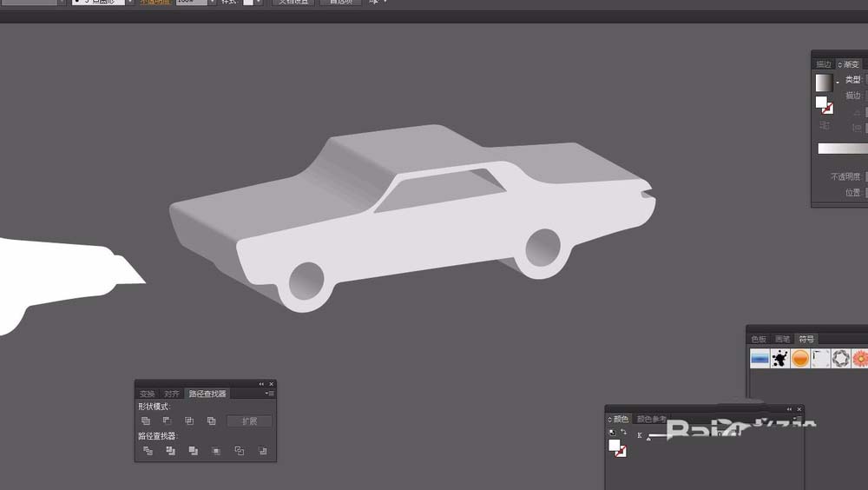Viewport: 868px width, 490px height.
Task: Switch to the 颜色参考 (Color Guide) tab
Action: (652, 419)
